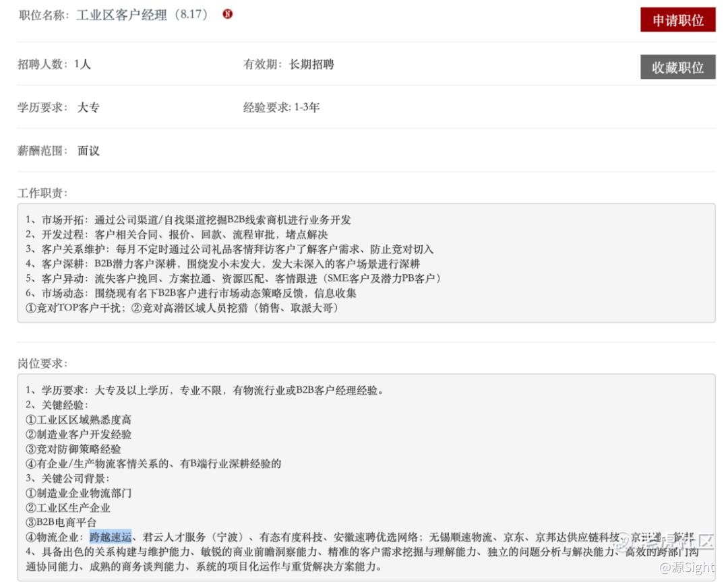Click the line ①制造业企业物流部门
Screen dimensions: 728x584
(78, 493)
